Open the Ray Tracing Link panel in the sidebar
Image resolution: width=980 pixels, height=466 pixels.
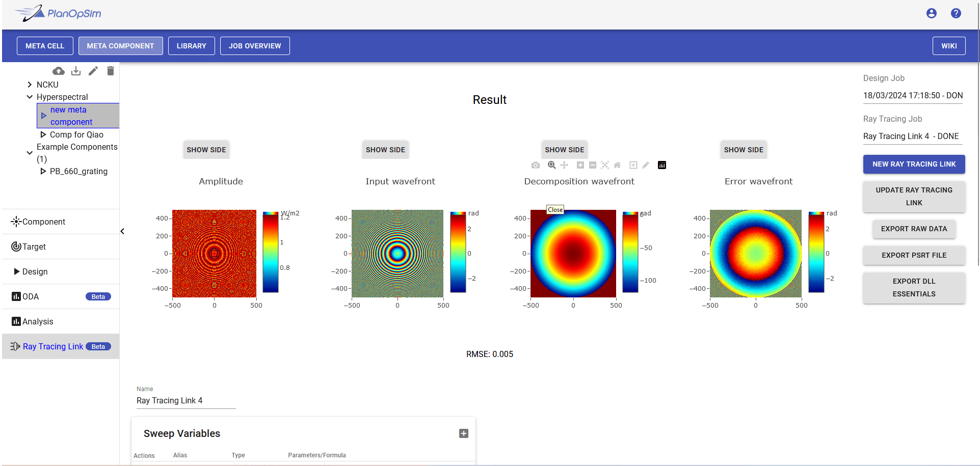tap(52, 346)
